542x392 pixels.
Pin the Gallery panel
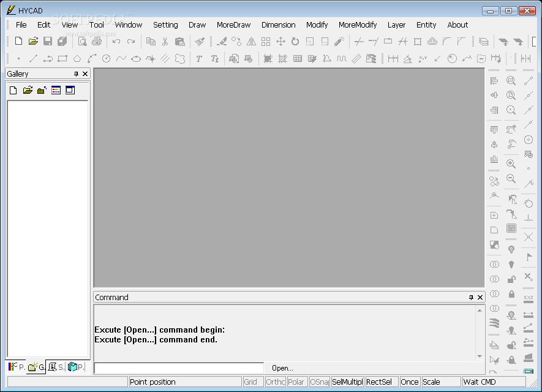tap(76, 73)
